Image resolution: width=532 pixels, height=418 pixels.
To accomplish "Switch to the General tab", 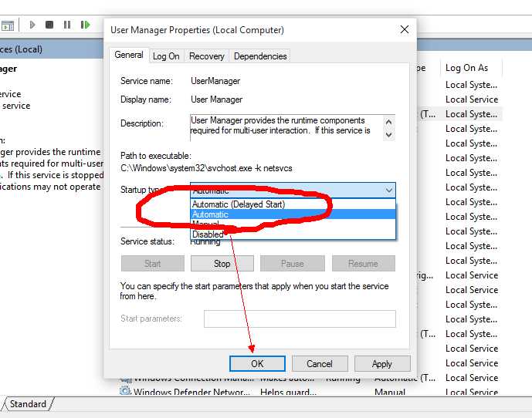I will tap(129, 55).
